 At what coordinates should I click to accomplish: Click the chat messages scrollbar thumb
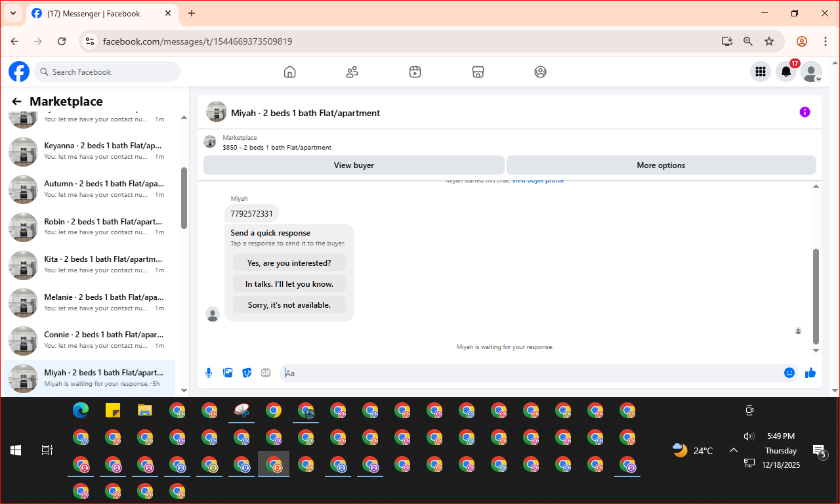(816, 297)
